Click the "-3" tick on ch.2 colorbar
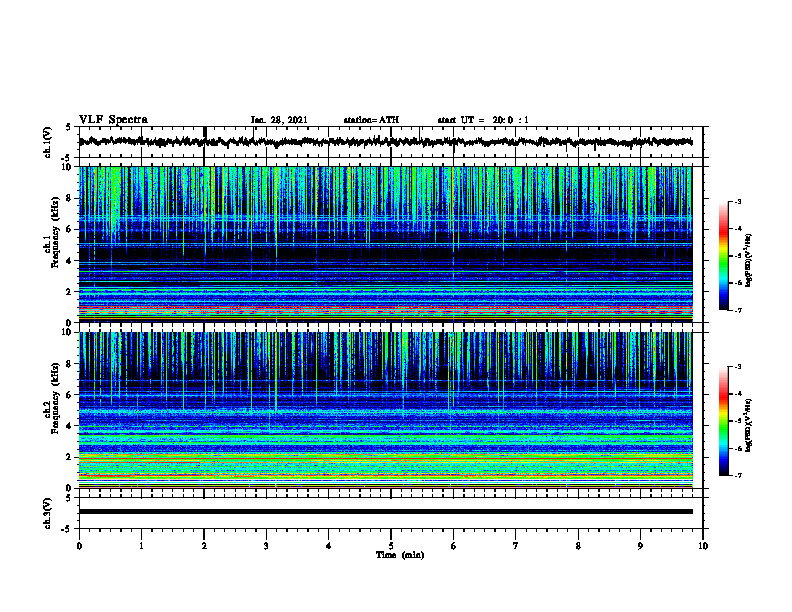 pyautogui.click(x=738, y=367)
